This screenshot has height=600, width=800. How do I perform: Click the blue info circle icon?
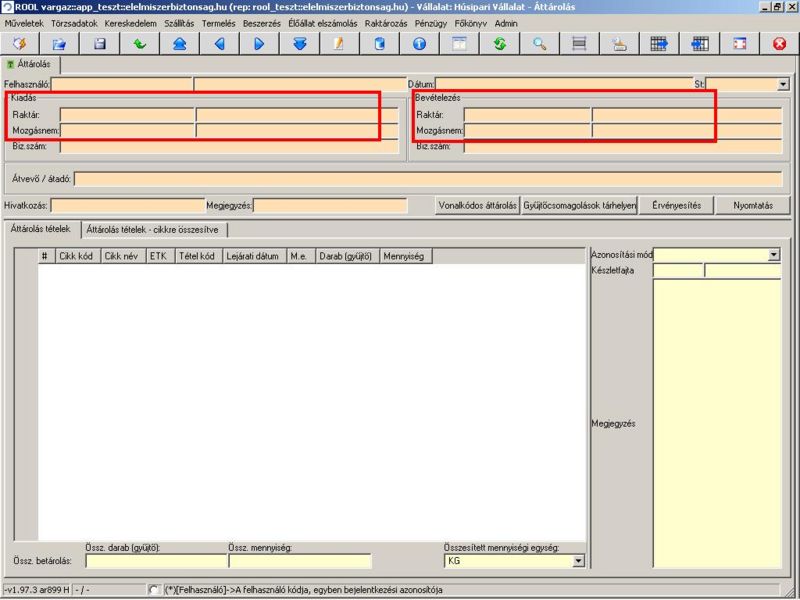[419, 44]
